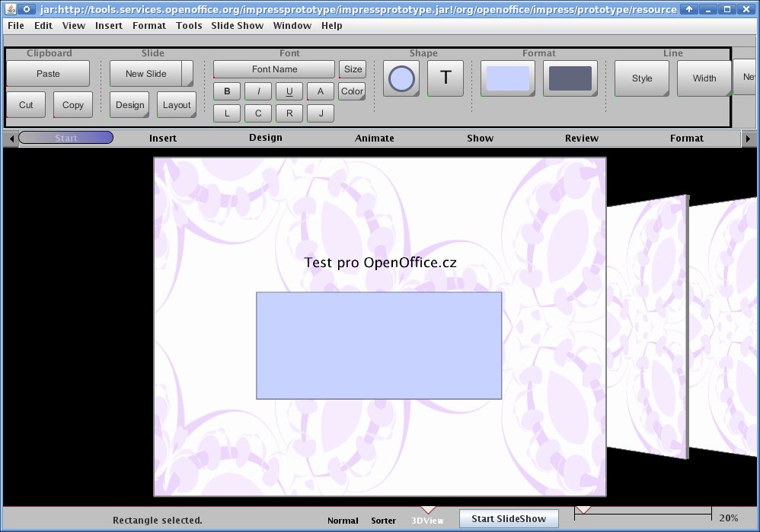
Task: Expand the New Slide dropdown arrow
Action: (187, 74)
